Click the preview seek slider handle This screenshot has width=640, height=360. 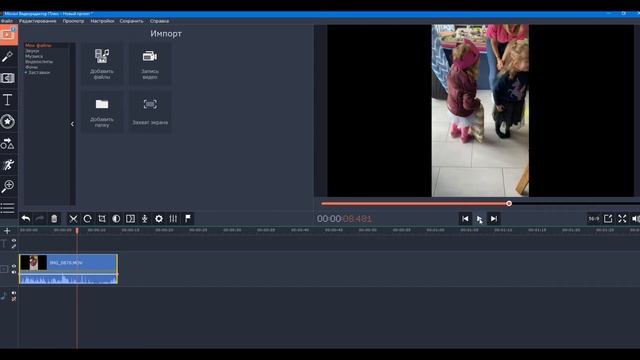coord(509,203)
